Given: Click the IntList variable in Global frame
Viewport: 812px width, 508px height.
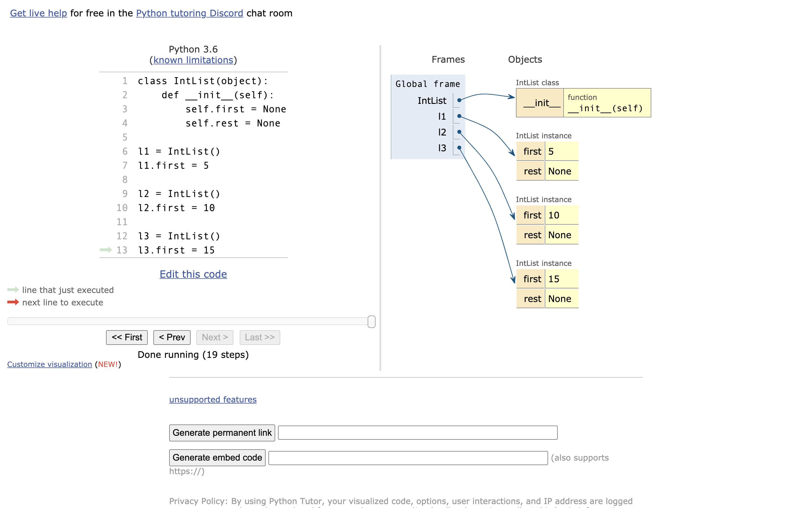Looking at the screenshot, I should pos(432,100).
